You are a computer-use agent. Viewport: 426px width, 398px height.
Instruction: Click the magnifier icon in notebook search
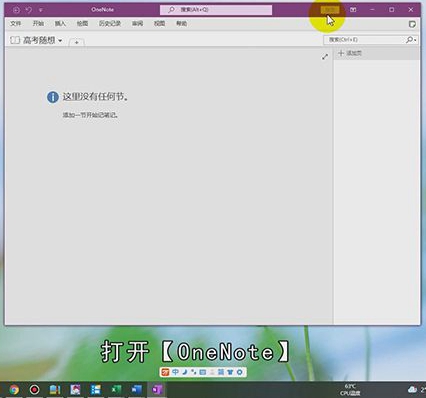409,40
